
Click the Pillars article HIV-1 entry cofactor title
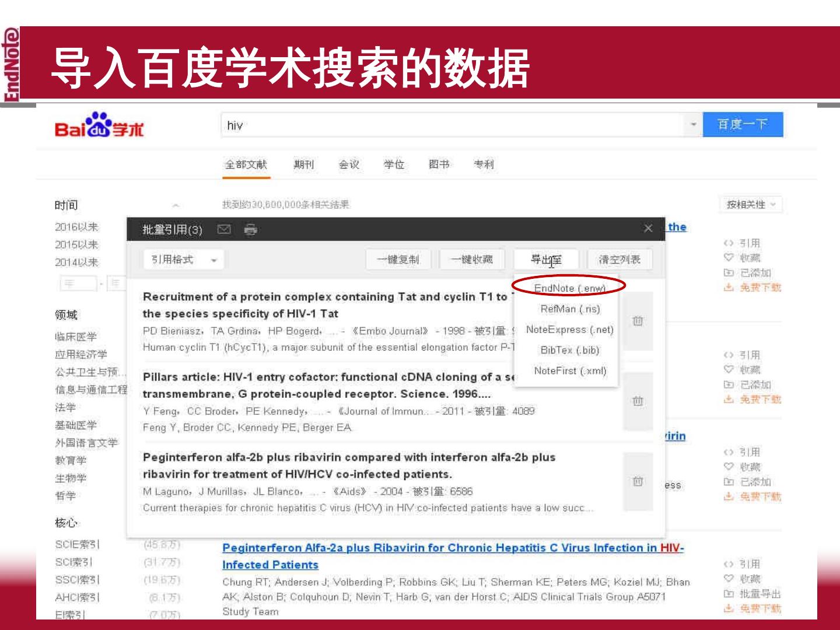click(x=330, y=385)
